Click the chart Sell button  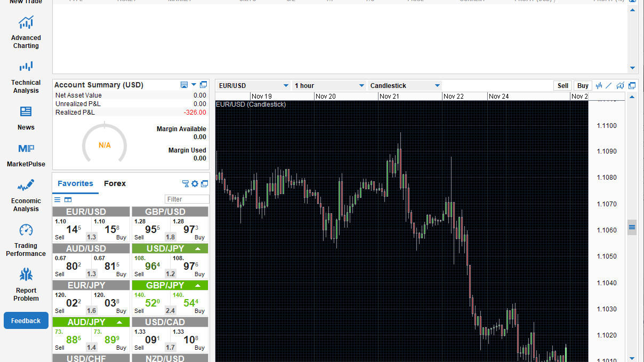point(563,85)
